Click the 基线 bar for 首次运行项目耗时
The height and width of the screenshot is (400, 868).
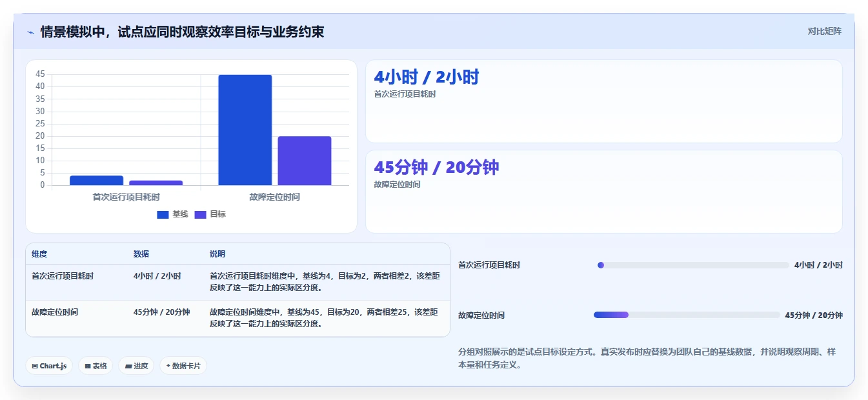point(96,181)
